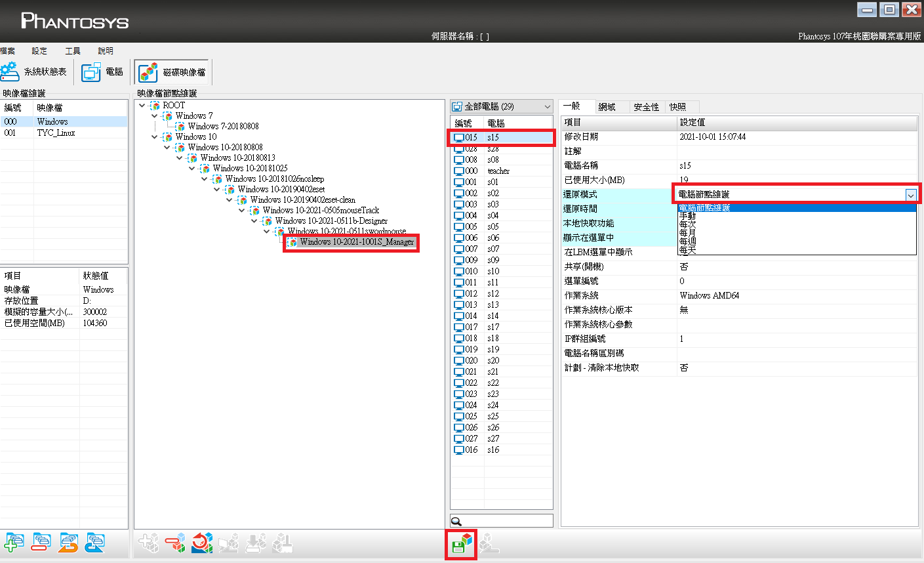Collapse the Windows 7 tree node
Viewport: 924px width, 563px height.
[155, 115]
